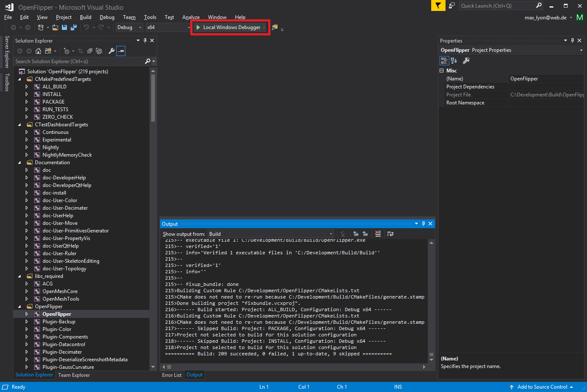Toggle auto-hide pin on Properties panel
587x392 pixels.
coord(572,40)
